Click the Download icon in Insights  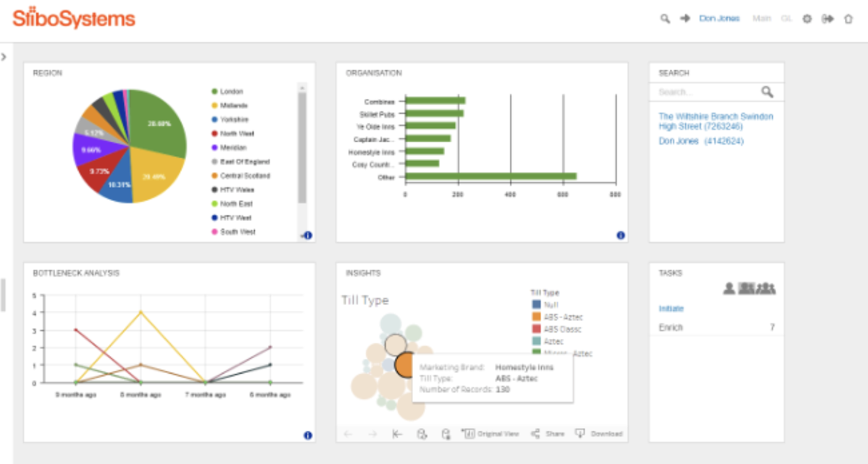(580, 434)
